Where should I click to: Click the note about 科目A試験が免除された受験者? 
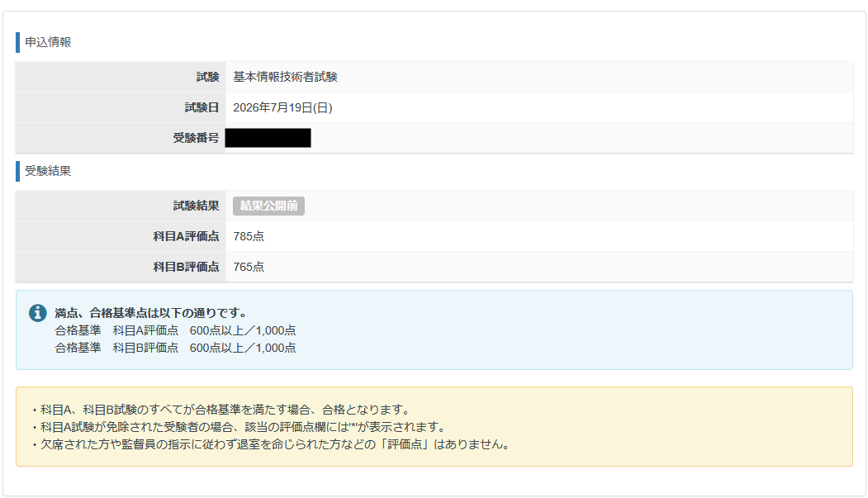240,427
